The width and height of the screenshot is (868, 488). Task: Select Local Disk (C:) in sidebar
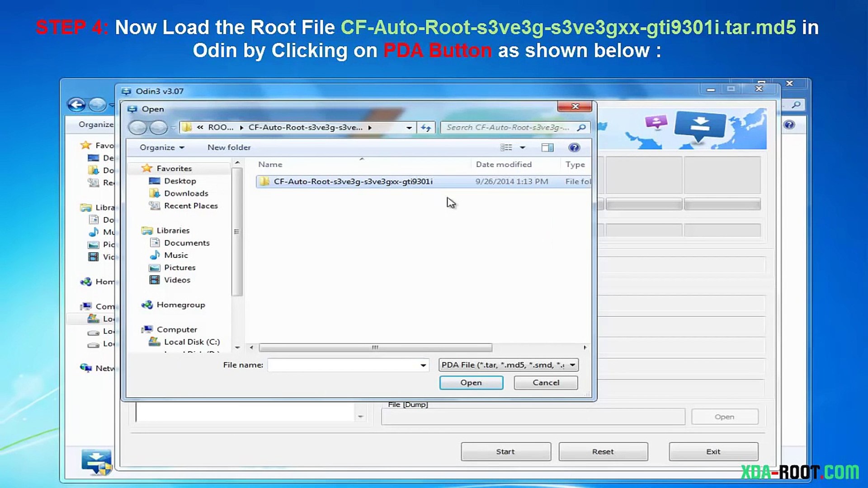pos(192,342)
